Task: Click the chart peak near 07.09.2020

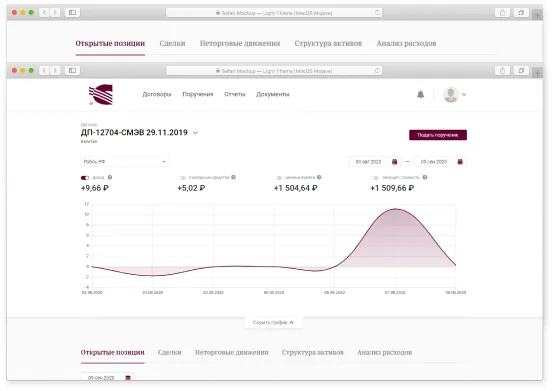Action: (x=396, y=209)
